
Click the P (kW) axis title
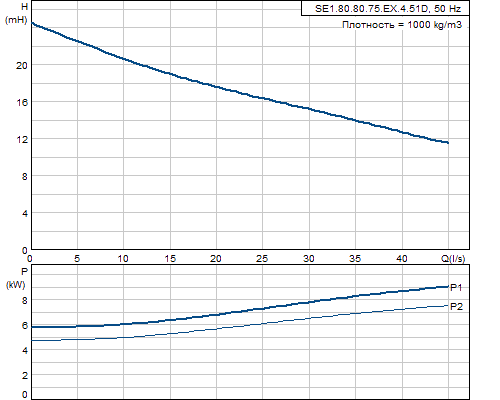[16, 278]
